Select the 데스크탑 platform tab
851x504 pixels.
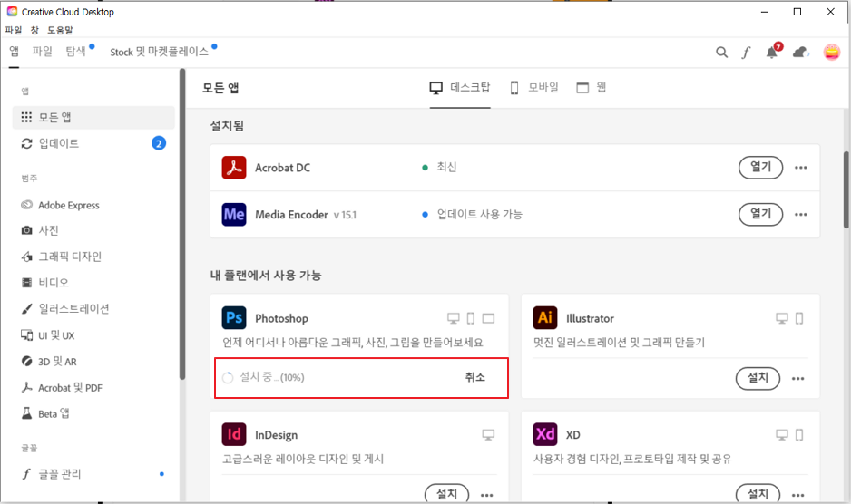point(460,87)
